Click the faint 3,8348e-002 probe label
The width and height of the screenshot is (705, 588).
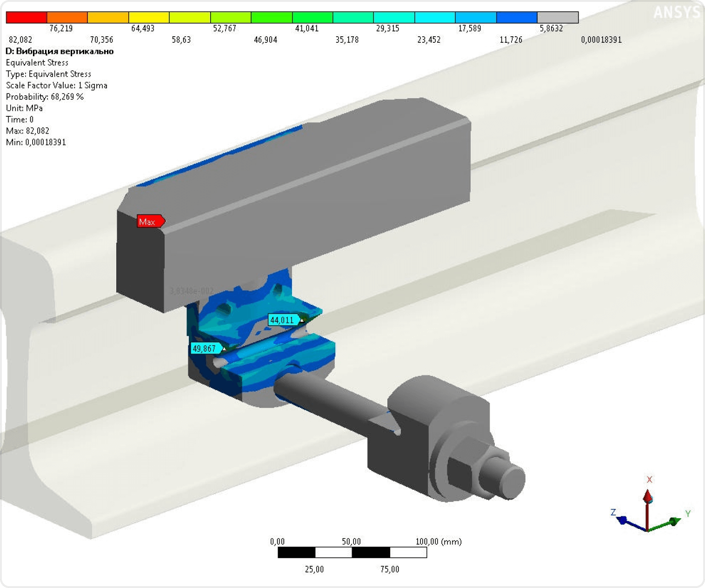click(x=191, y=291)
